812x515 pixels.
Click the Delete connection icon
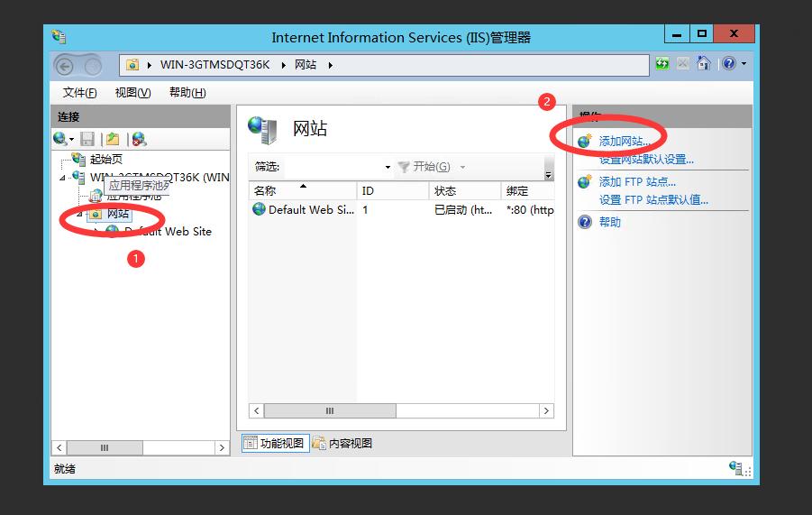[139, 139]
